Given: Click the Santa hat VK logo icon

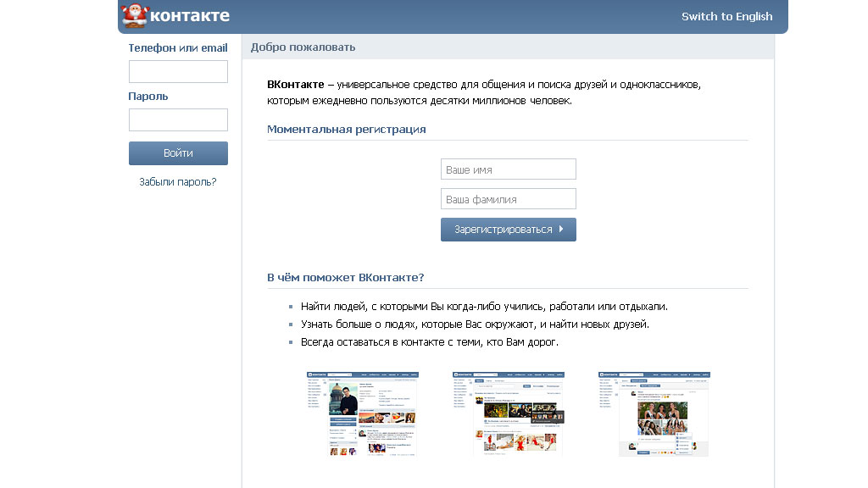Looking at the screenshot, I should click(x=135, y=15).
